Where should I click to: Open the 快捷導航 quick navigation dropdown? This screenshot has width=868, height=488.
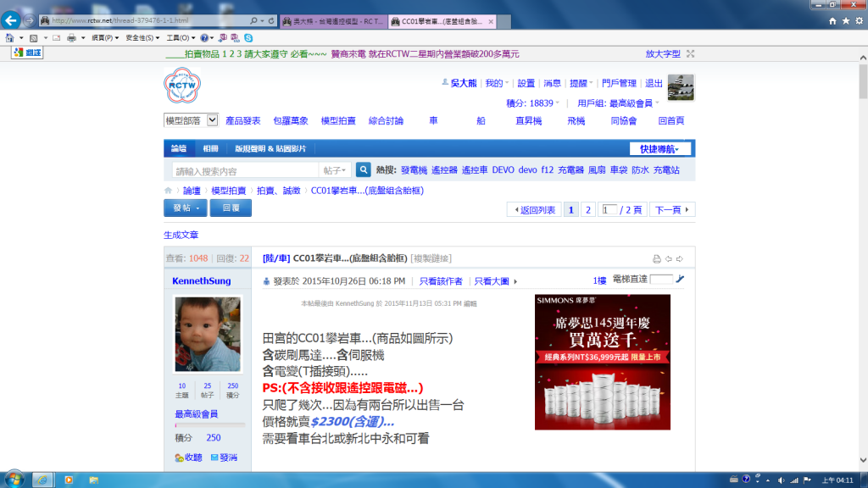point(659,149)
